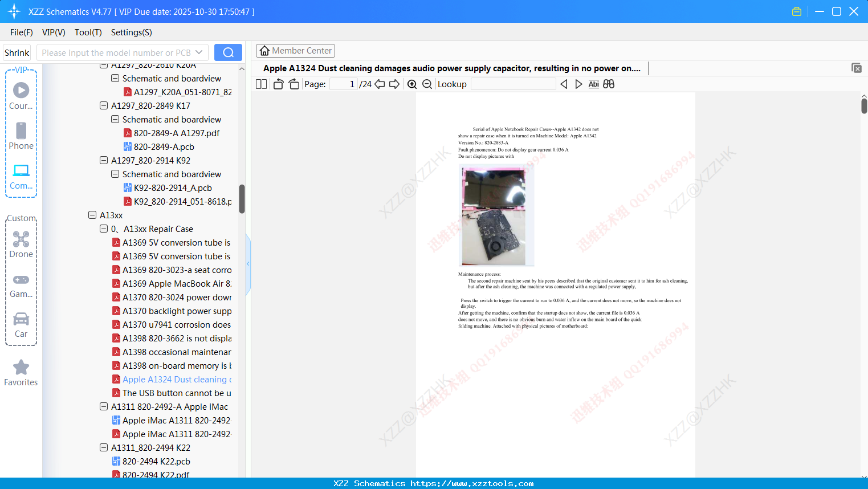Toggle two-page view layout icon
868x489 pixels.
262,84
